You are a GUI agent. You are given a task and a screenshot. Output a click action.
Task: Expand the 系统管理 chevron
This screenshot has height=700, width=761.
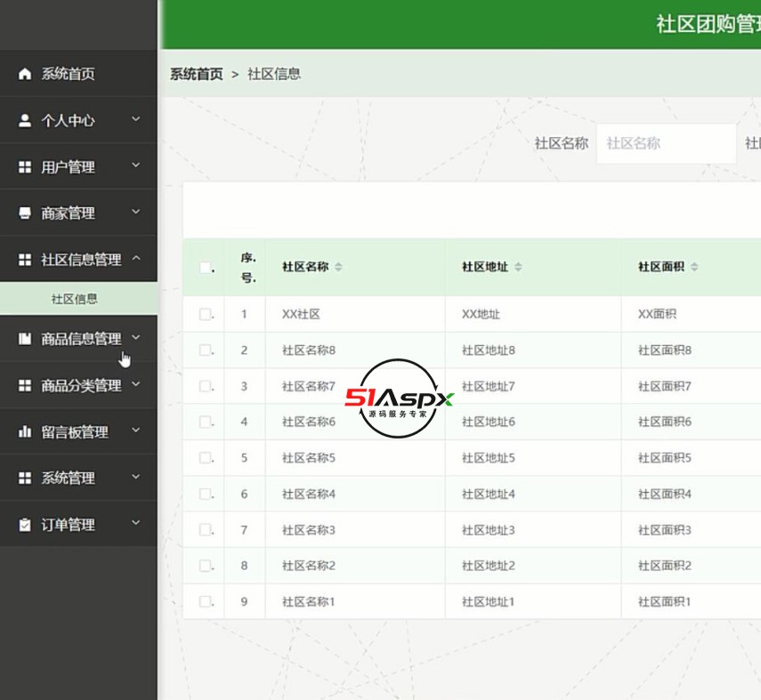[x=136, y=477]
